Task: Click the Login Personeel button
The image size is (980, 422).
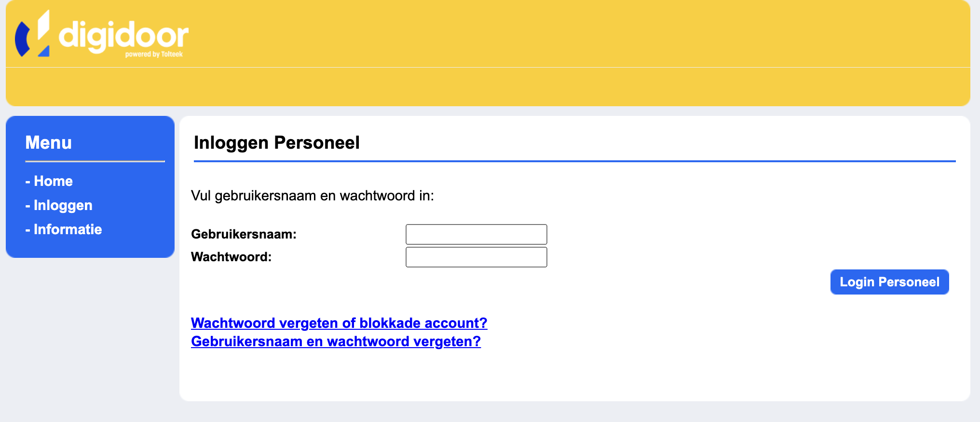Action: 890,282
